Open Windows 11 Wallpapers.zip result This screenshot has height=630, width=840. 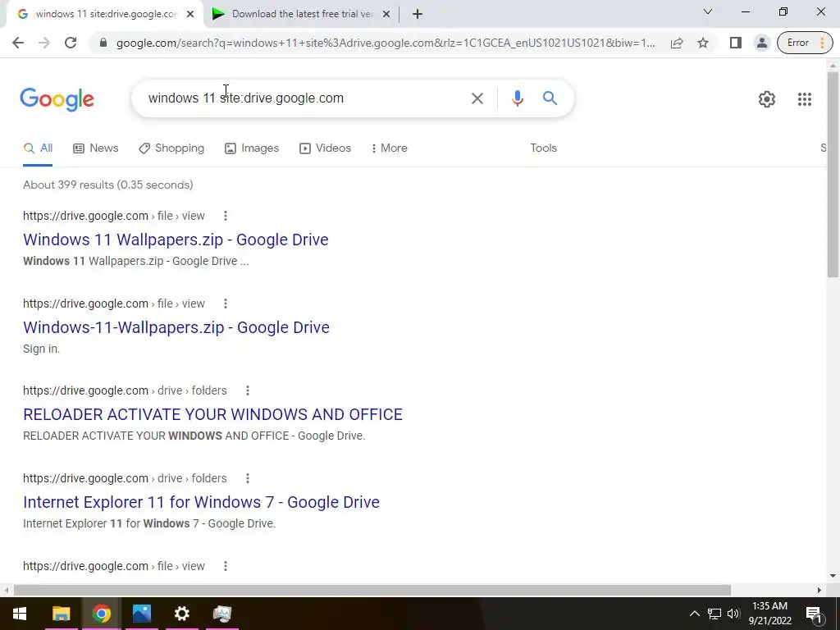click(x=176, y=240)
